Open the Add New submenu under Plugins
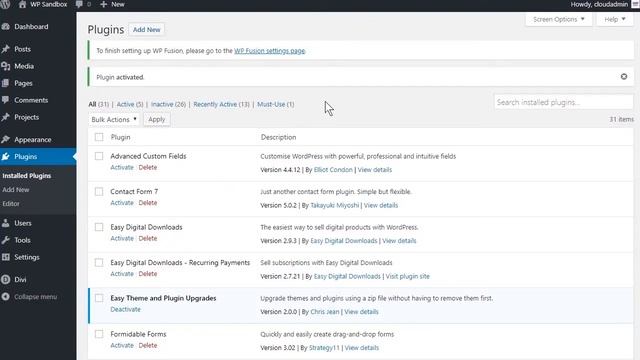The image size is (640, 360). (16, 190)
